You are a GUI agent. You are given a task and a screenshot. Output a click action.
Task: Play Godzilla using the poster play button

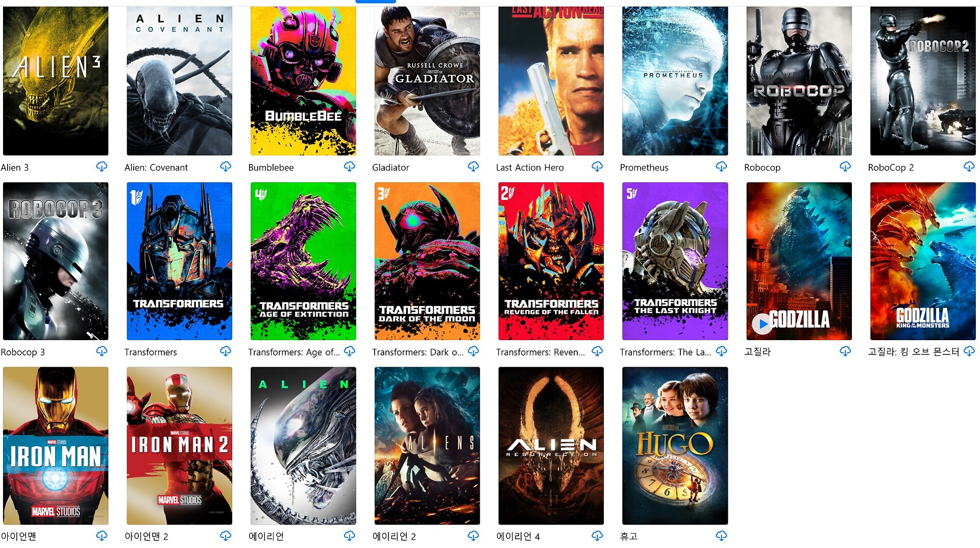(763, 324)
